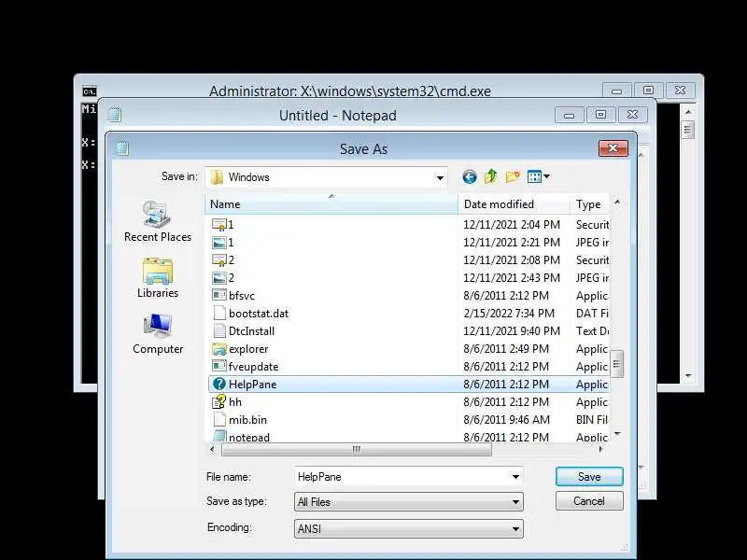Open the Save as type dropdown
This screenshot has width=747, height=560.
[409, 502]
